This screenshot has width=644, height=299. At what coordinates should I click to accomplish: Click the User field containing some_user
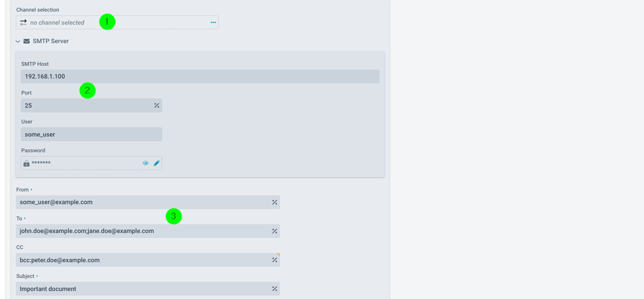92,134
